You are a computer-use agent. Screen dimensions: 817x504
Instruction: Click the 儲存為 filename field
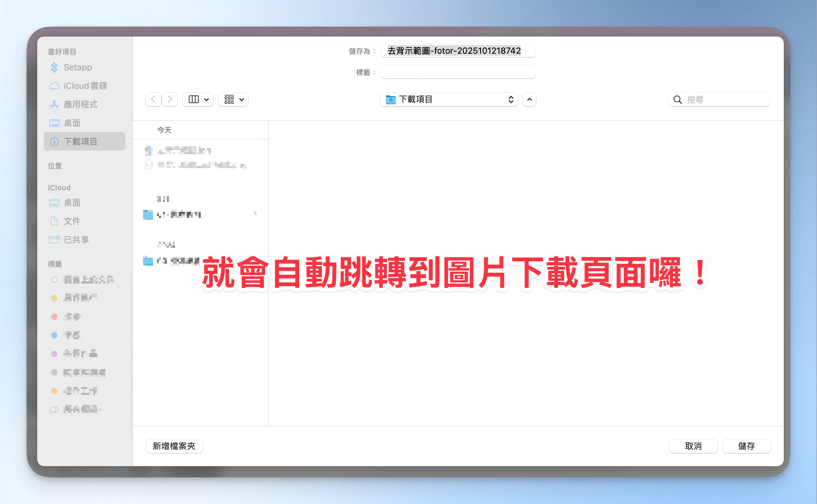[x=458, y=51]
